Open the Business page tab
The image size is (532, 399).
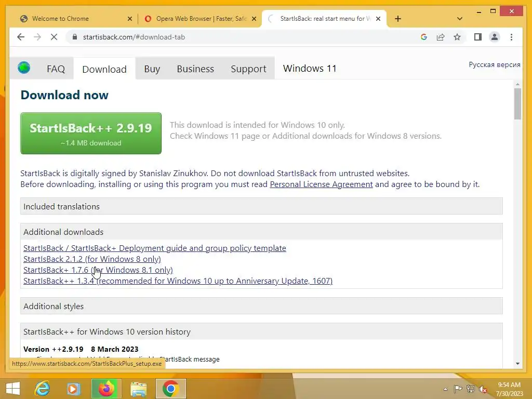195,69
